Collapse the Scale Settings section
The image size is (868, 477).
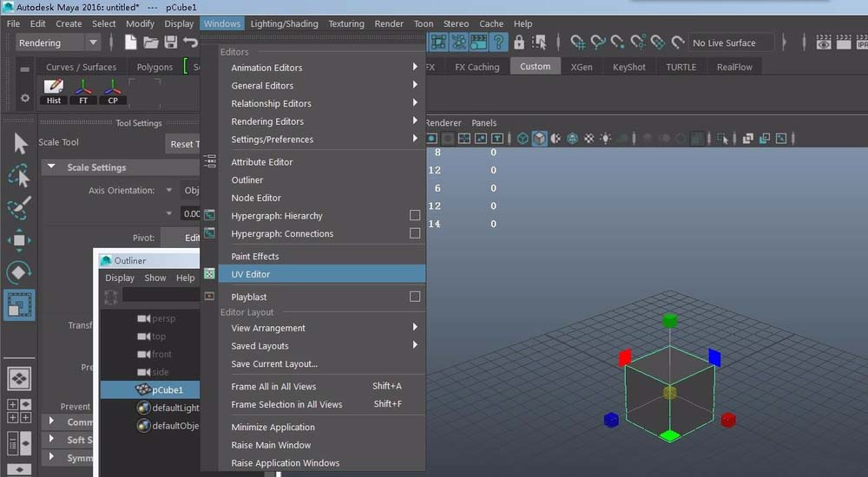pyautogui.click(x=51, y=167)
